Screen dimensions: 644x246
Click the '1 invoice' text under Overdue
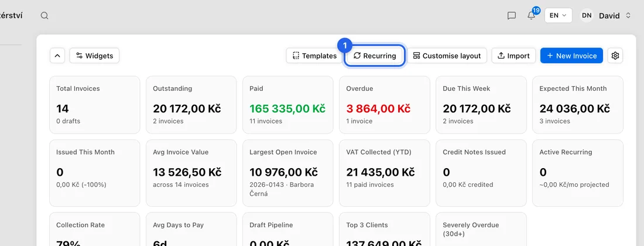click(x=359, y=121)
